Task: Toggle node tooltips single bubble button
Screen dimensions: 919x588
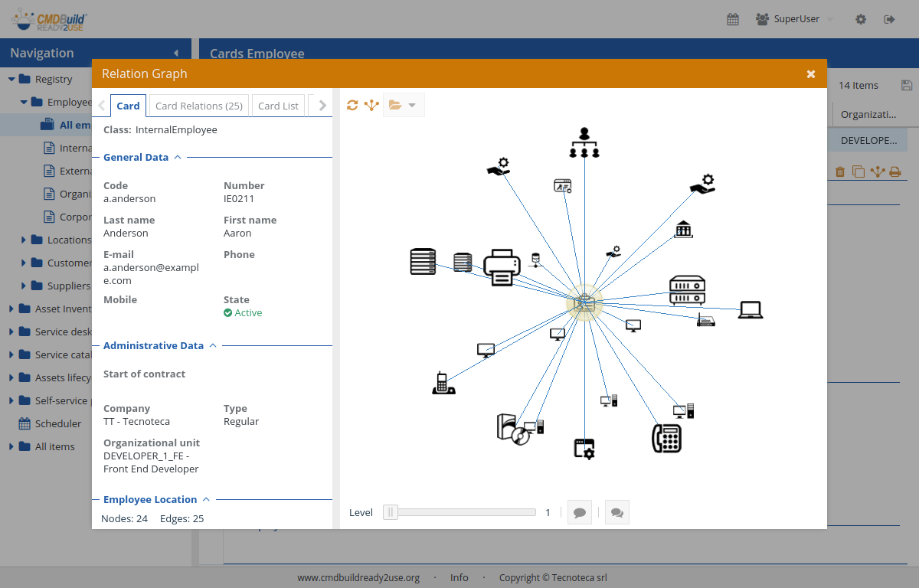Action: 580,512
